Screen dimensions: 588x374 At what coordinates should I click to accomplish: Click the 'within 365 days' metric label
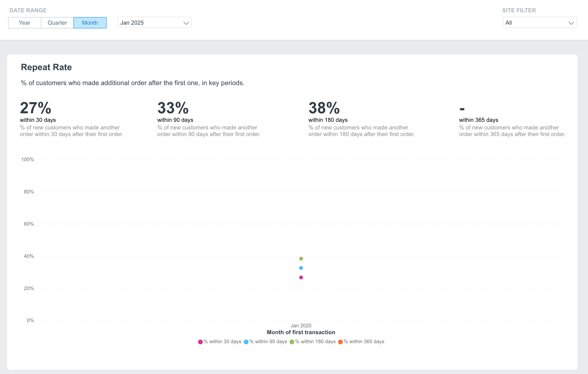coord(479,120)
